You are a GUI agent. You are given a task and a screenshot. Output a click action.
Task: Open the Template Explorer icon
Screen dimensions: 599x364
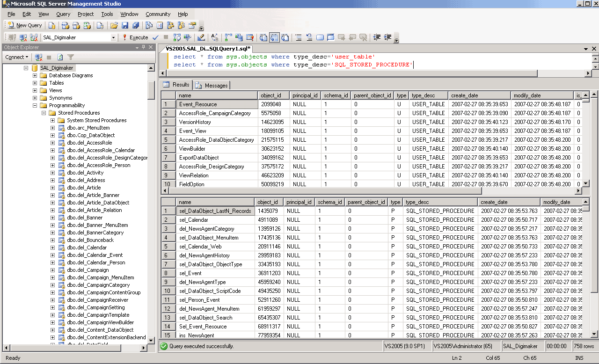point(182,25)
